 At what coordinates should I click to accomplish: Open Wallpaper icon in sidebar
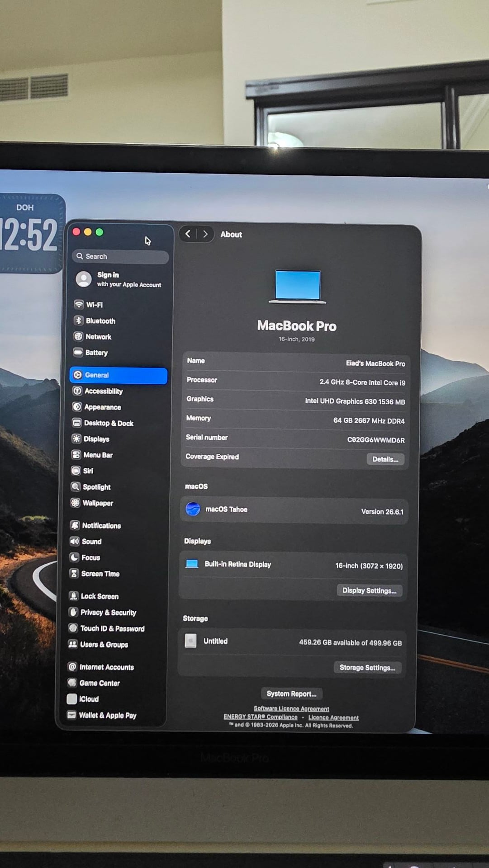(x=75, y=503)
